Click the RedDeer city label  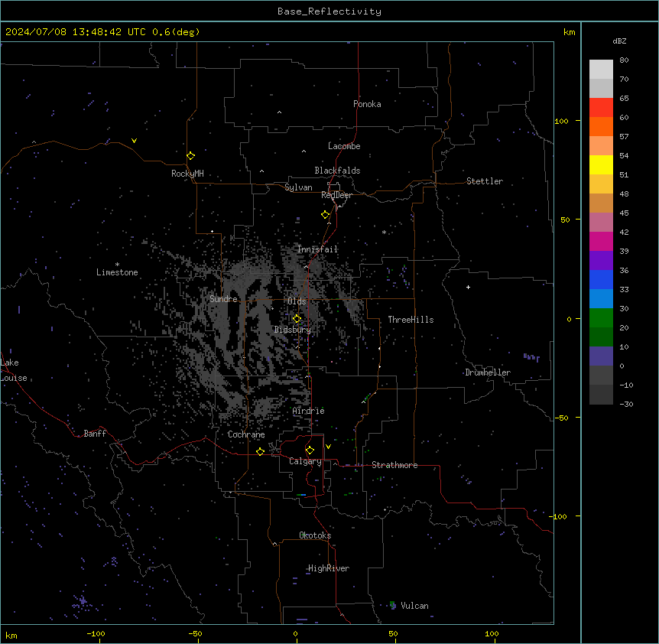[336, 195]
